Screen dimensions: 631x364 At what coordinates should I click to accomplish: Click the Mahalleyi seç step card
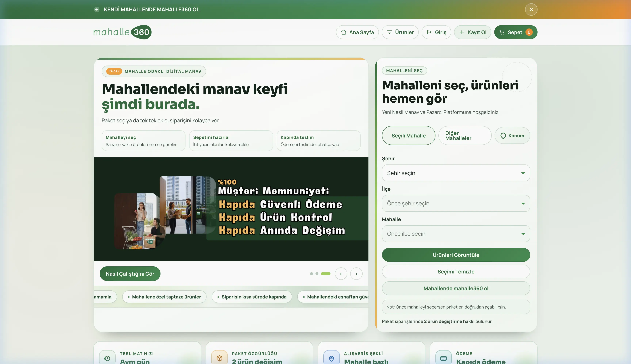point(144,141)
